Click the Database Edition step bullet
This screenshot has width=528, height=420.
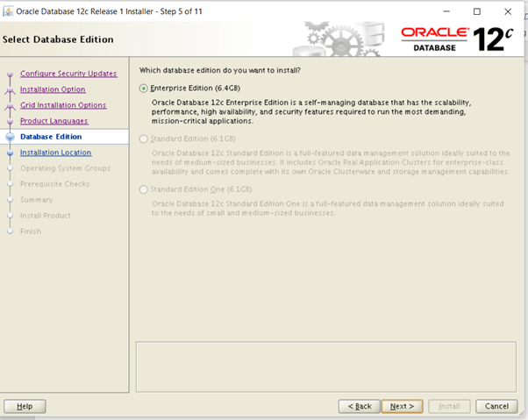[11, 137]
